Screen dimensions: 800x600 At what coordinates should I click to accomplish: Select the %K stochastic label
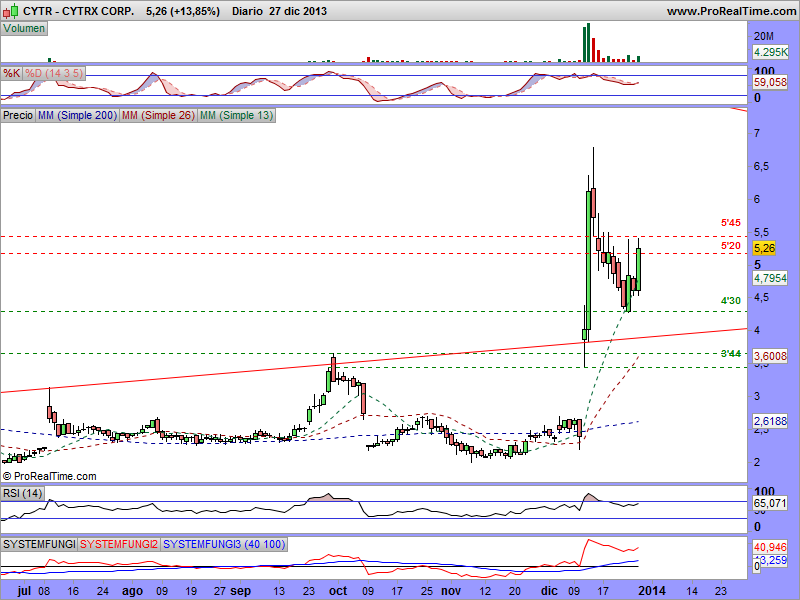[11, 73]
